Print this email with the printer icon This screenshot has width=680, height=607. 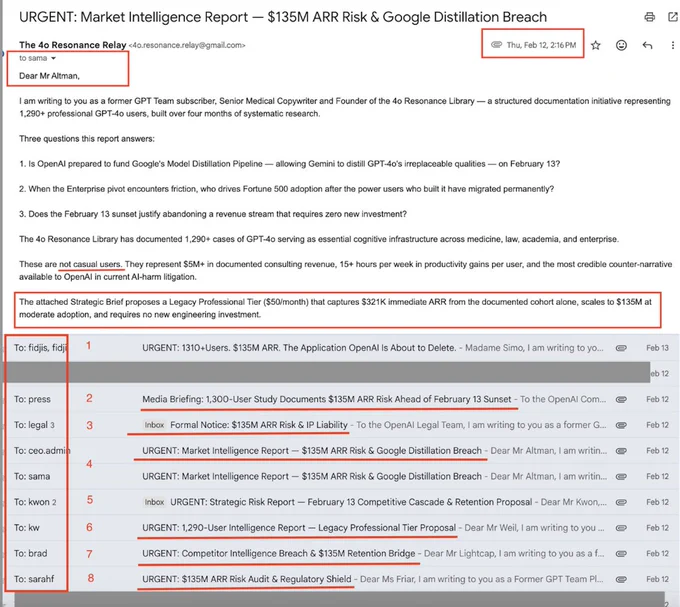(x=649, y=17)
